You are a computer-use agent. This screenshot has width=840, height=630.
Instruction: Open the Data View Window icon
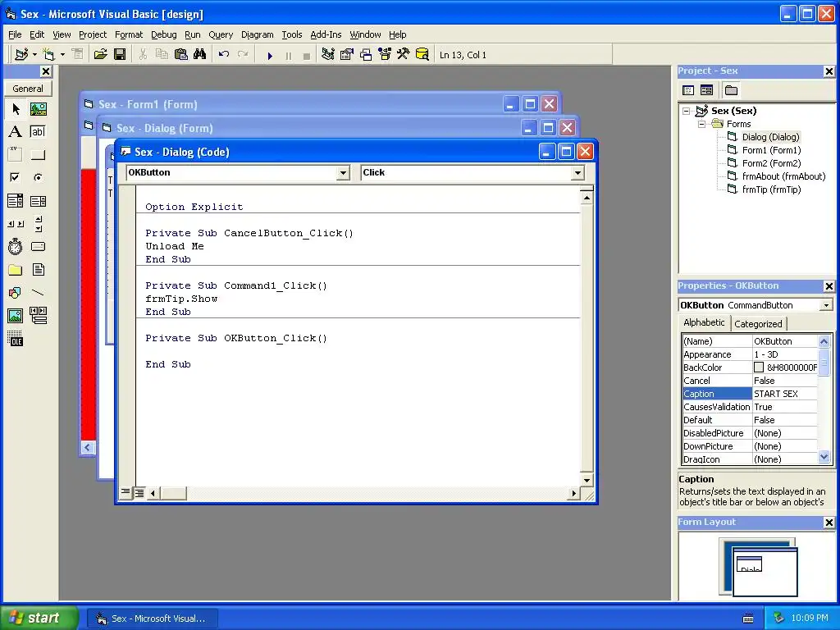[x=422, y=55]
